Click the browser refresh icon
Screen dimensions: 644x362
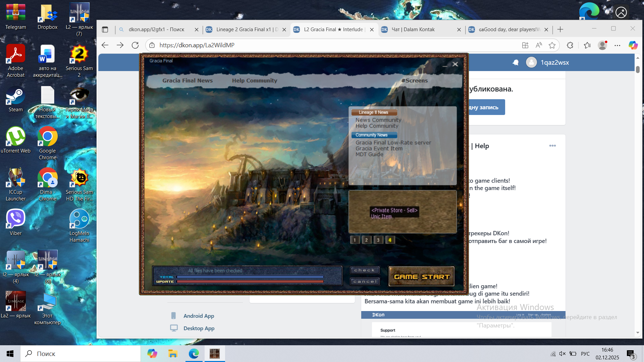point(135,45)
